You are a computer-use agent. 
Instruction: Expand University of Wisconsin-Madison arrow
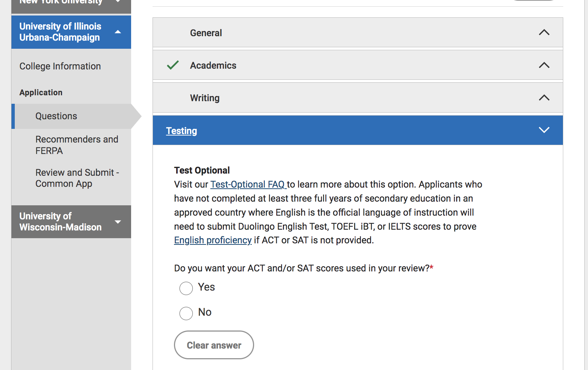[118, 222]
